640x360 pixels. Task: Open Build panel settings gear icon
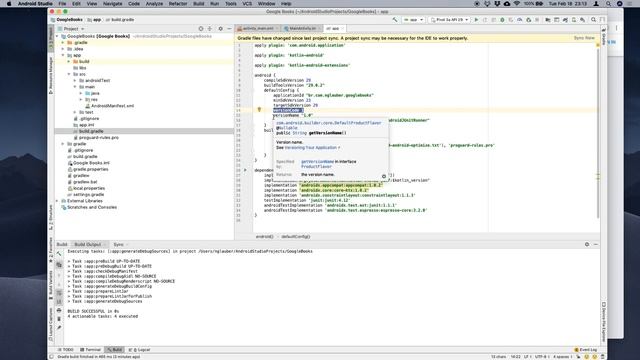pos(587,244)
